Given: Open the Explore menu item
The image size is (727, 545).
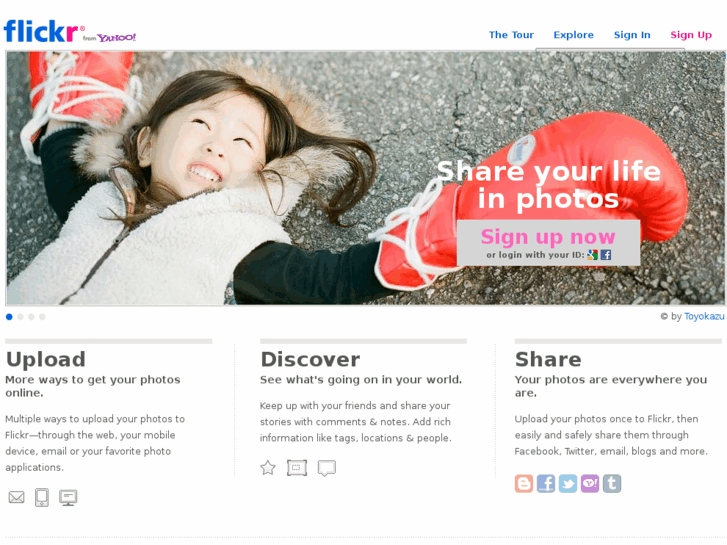Looking at the screenshot, I should point(574,35).
